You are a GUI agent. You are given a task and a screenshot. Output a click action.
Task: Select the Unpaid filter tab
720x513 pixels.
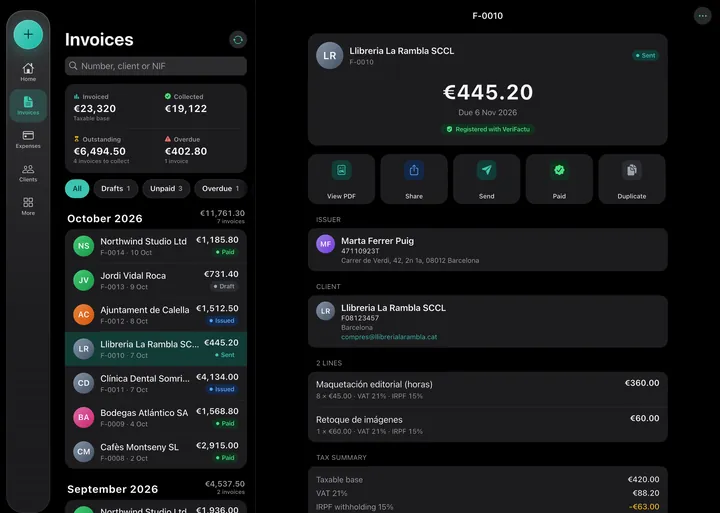166,189
